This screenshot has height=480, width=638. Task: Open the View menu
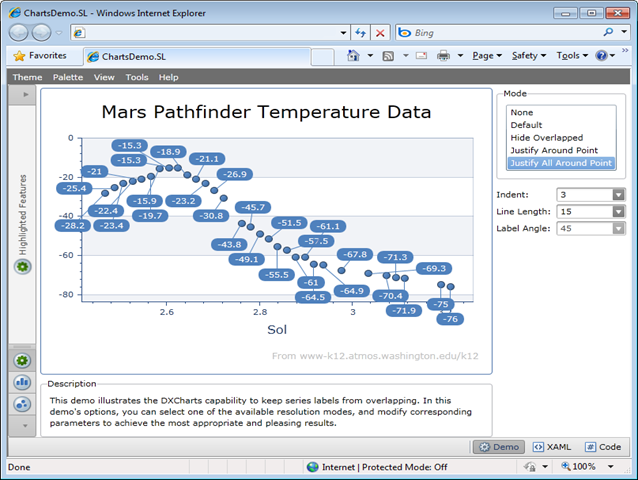click(104, 77)
